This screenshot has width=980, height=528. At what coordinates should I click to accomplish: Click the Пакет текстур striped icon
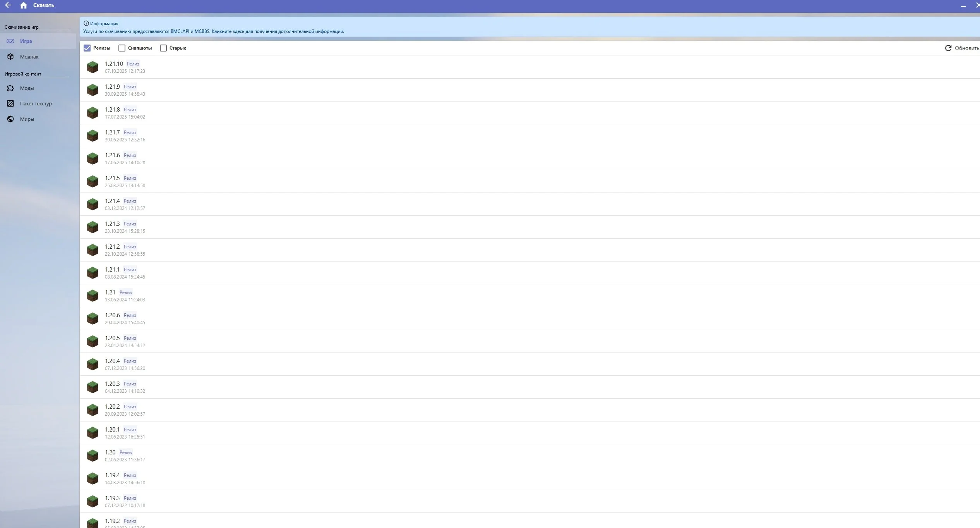coord(10,103)
